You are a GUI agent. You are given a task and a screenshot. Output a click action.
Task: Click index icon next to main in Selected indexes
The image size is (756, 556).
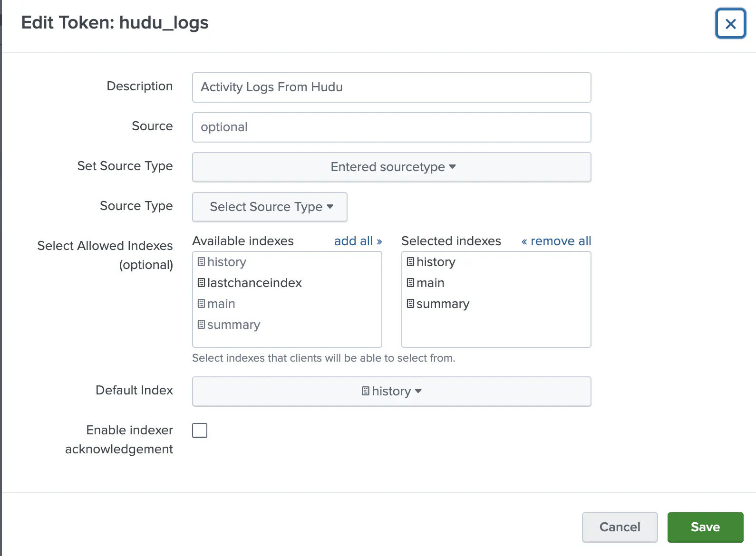pos(410,283)
